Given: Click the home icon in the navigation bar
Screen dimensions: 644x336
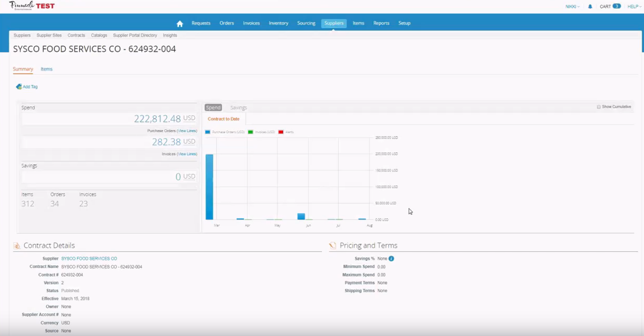Looking at the screenshot, I should 179,23.
